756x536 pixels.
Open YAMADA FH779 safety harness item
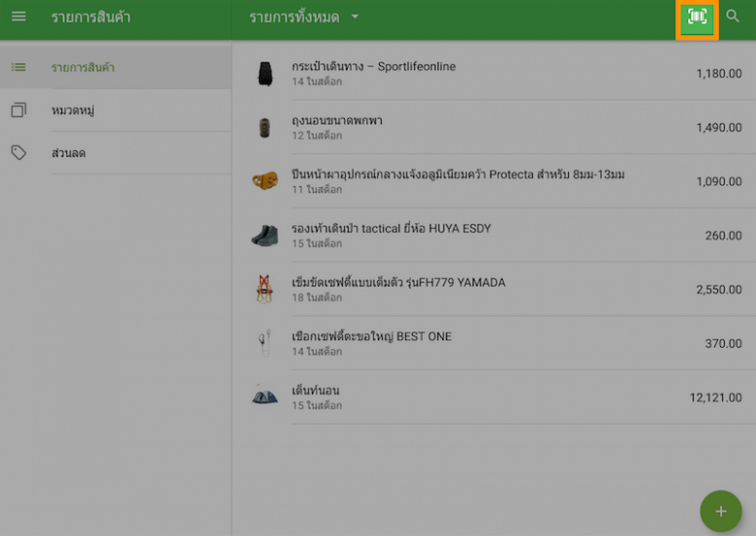[398, 283]
